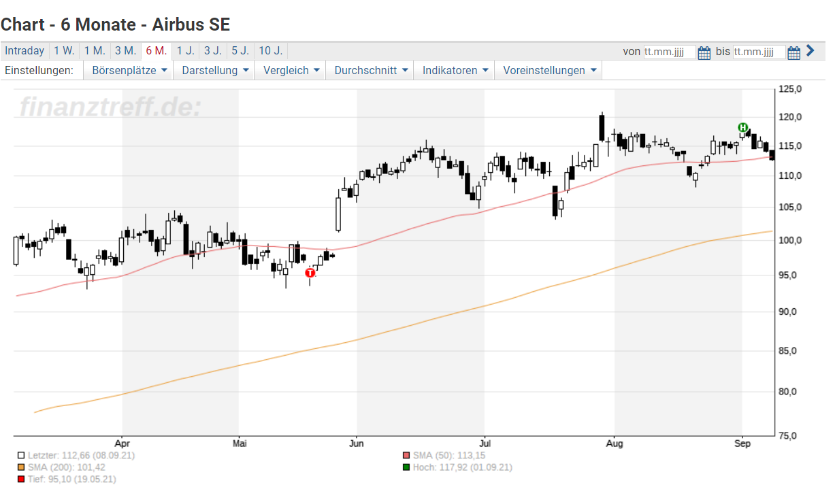
Task: Open the Vergleich dropdown
Action: coord(291,70)
